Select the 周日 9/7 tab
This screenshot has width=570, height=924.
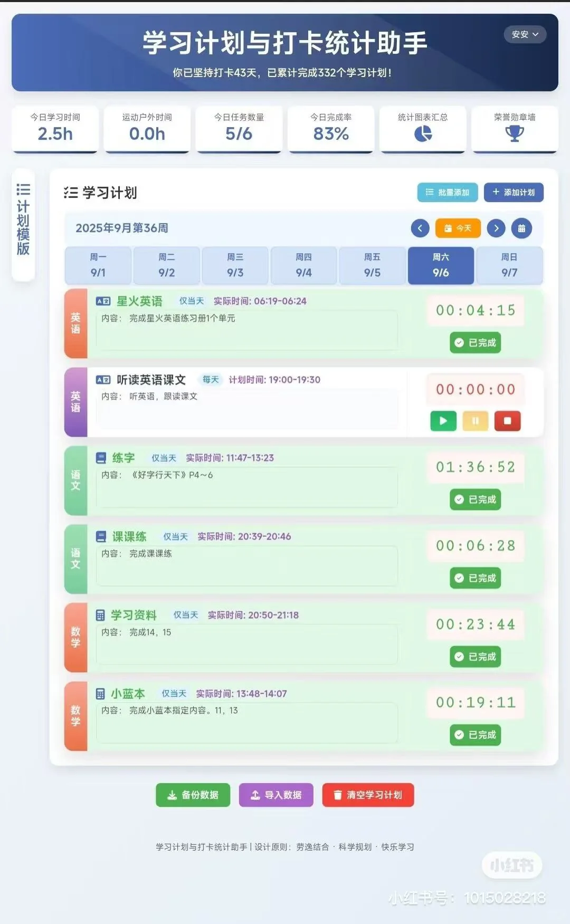(x=509, y=265)
